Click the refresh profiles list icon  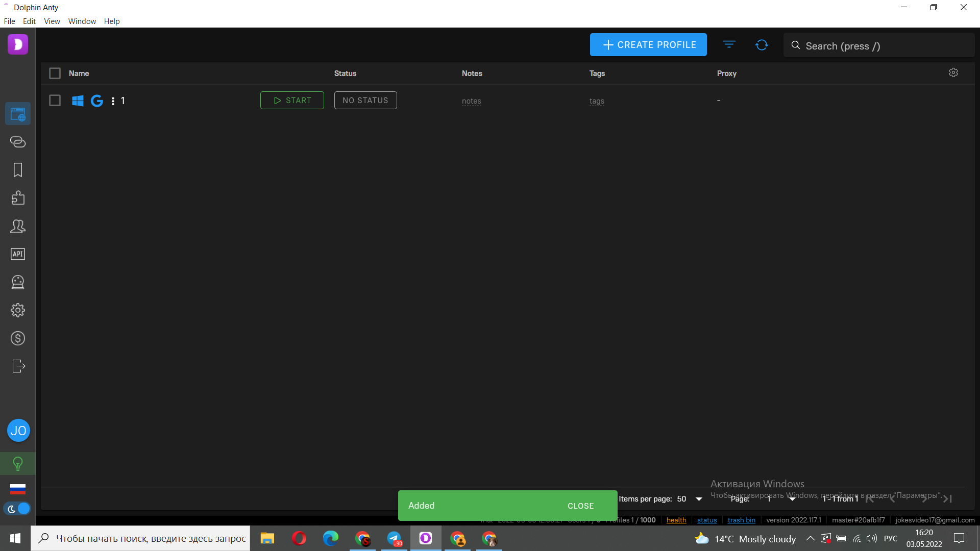761,44
